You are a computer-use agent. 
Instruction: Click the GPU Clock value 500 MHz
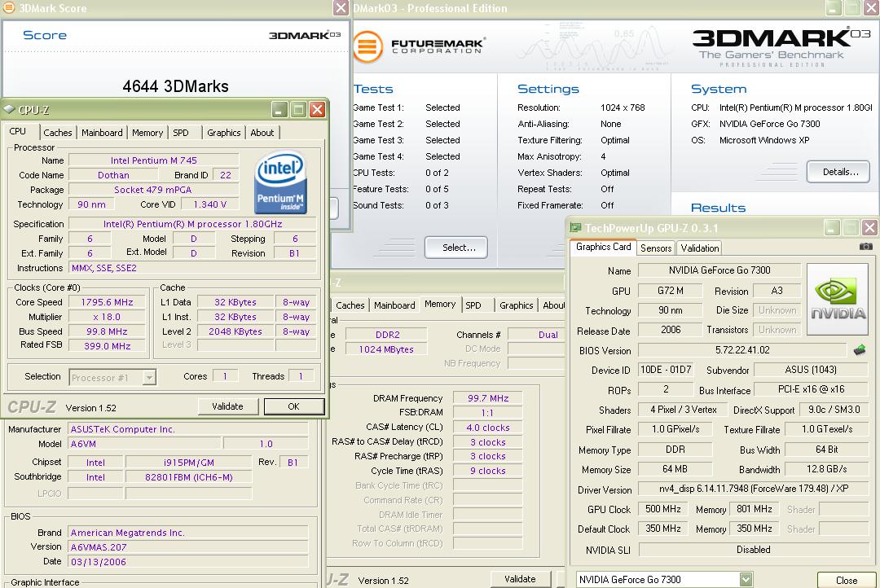[x=662, y=509]
